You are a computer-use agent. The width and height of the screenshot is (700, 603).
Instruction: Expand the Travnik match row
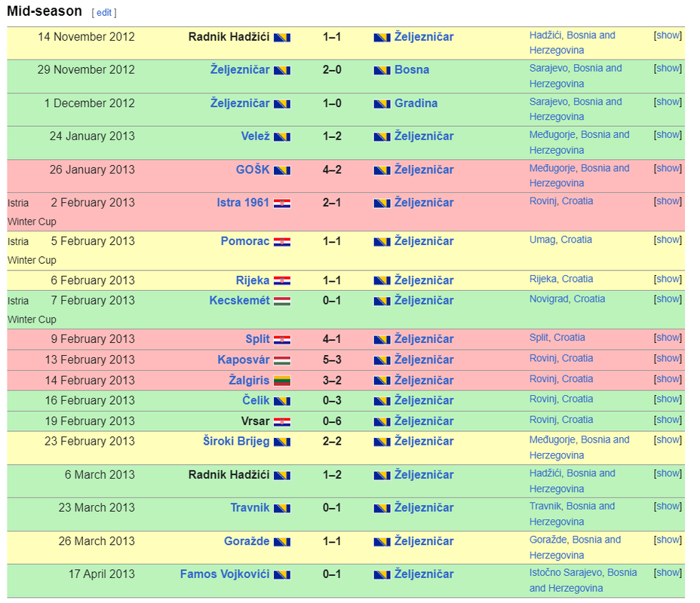[668, 507]
